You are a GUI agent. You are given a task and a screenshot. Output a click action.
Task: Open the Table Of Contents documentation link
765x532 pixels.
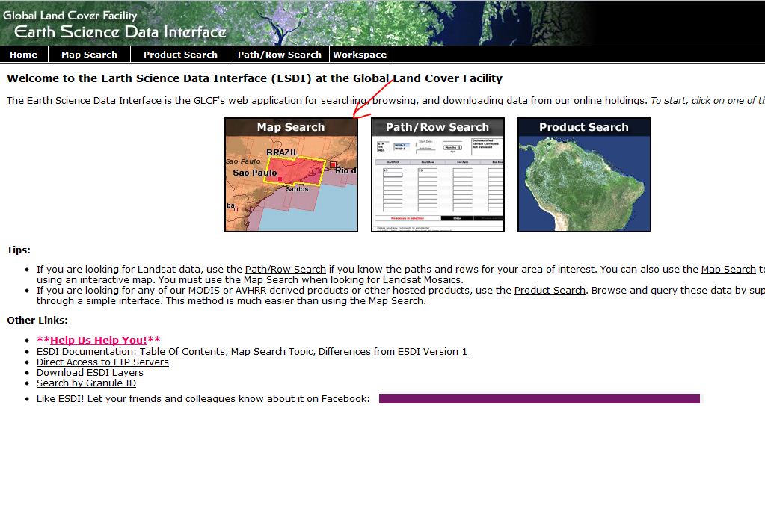(x=182, y=352)
